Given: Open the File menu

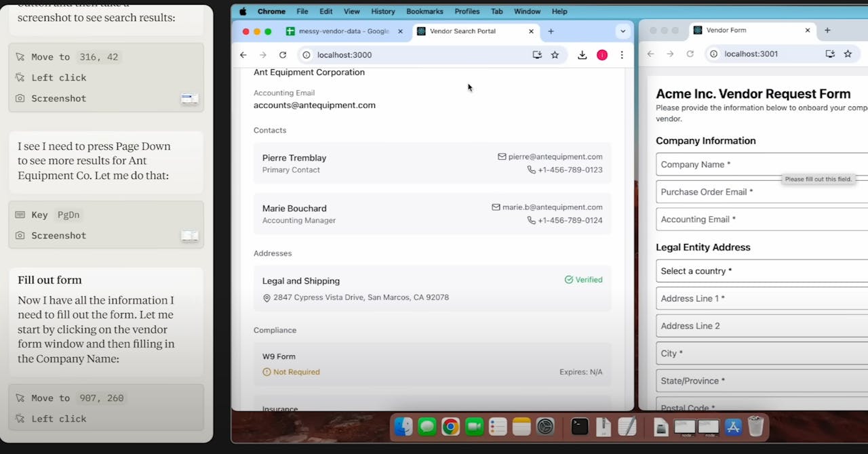Looking at the screenshot, I should [302, 12].
